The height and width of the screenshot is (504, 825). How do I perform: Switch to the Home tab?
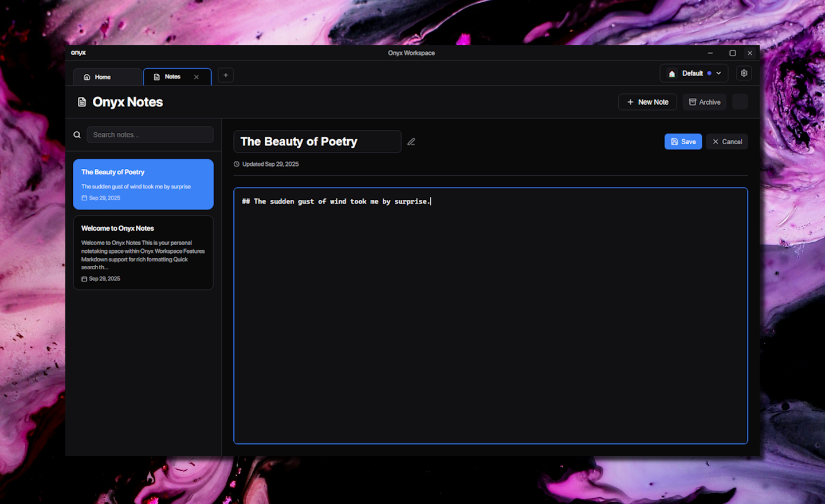(x=103, y=77)
